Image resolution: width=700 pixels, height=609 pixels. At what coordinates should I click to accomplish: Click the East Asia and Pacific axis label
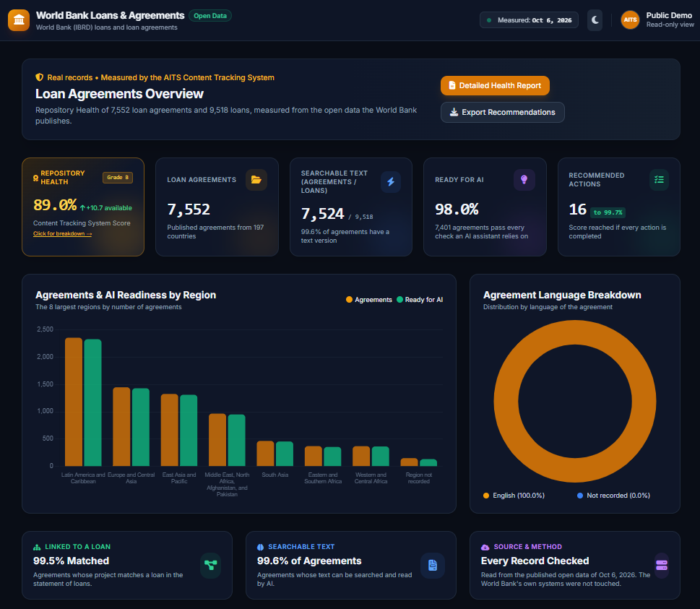(x=179, y=478)
